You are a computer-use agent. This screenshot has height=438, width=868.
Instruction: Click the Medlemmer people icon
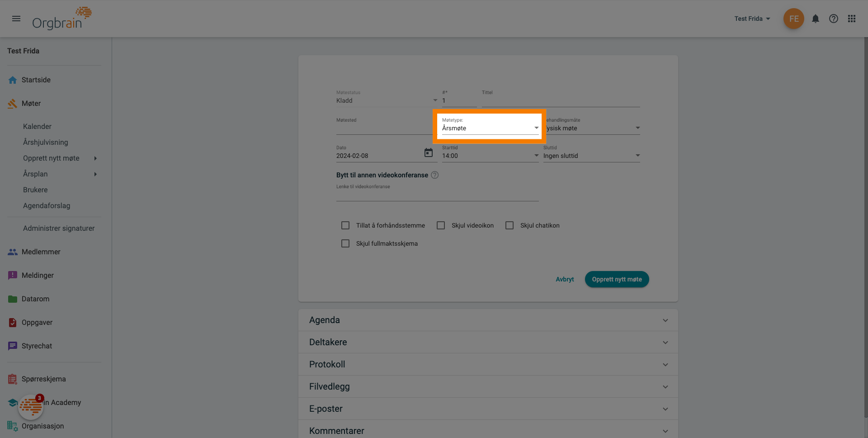(13, 252)
